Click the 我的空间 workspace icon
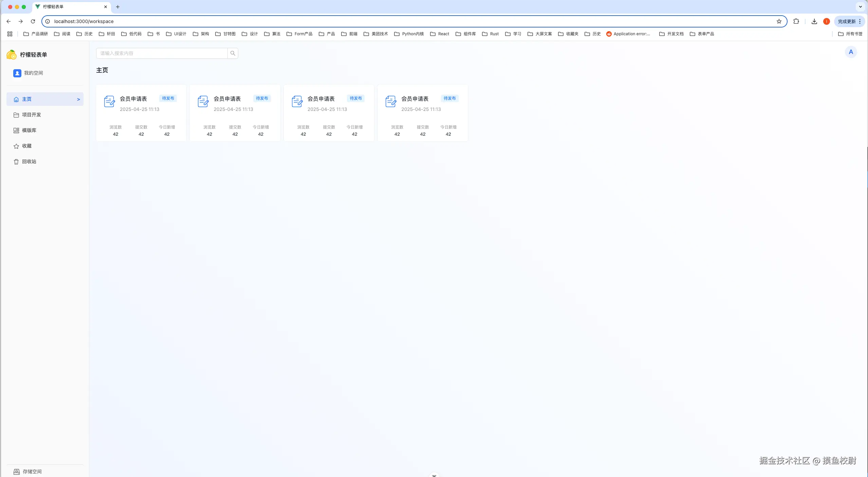 pos(17,73)
